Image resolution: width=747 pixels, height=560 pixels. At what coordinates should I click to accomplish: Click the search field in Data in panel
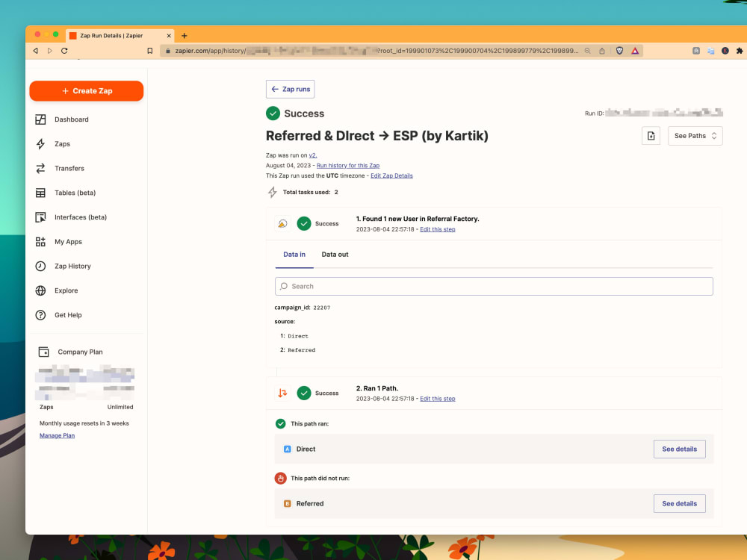tap(493, 286)
